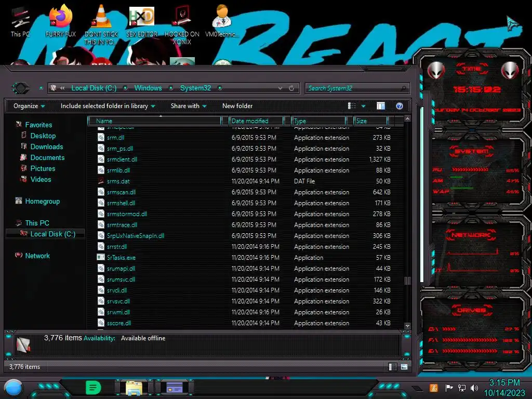
Task: Click the file list scroll down arrow
Action: click(407, 326)
